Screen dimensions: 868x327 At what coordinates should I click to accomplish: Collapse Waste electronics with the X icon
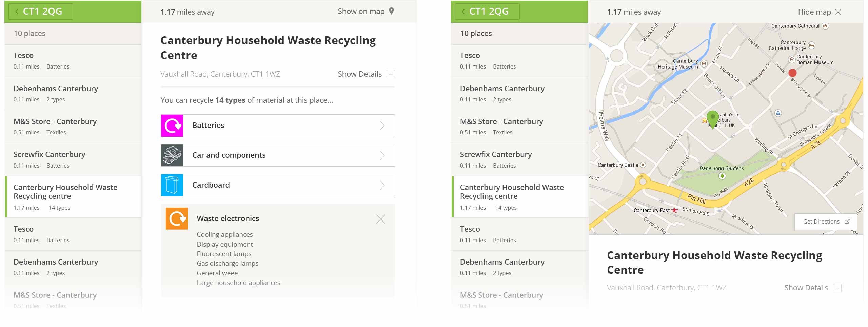coord(381,219)
